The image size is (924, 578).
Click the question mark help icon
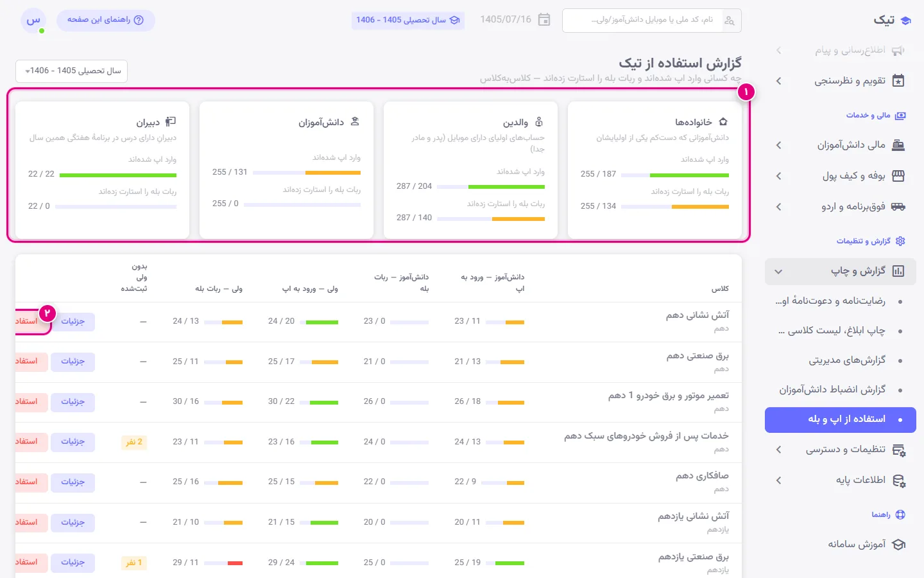point(139,20)
